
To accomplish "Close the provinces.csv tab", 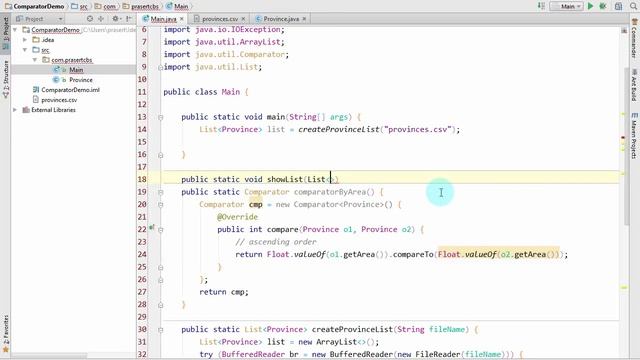I will (243, 19).
